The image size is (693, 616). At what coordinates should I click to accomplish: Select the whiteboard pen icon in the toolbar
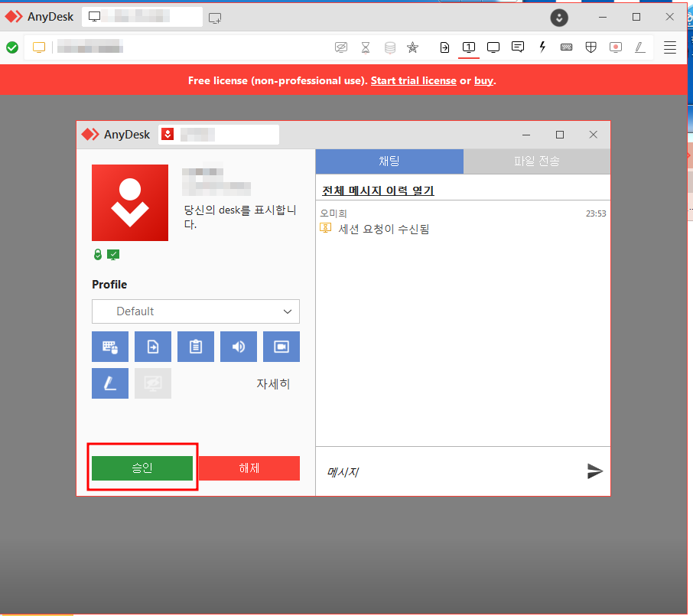639,47
